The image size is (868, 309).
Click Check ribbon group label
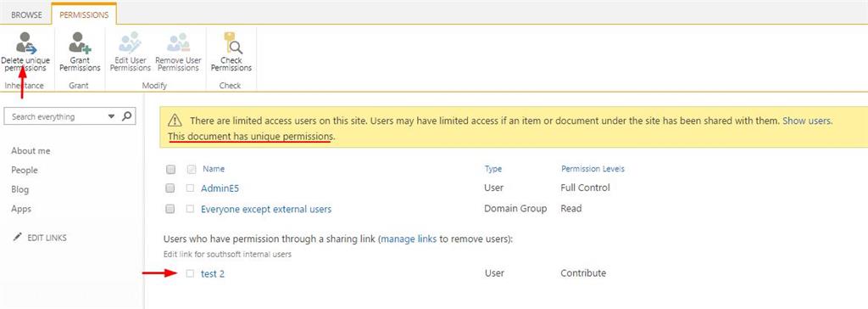click(x=230, y=86)
